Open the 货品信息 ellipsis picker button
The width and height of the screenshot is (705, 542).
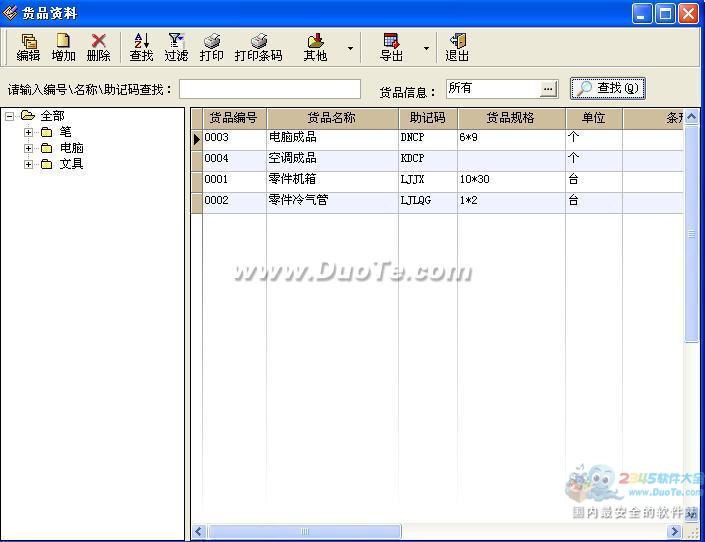point(548,89)
